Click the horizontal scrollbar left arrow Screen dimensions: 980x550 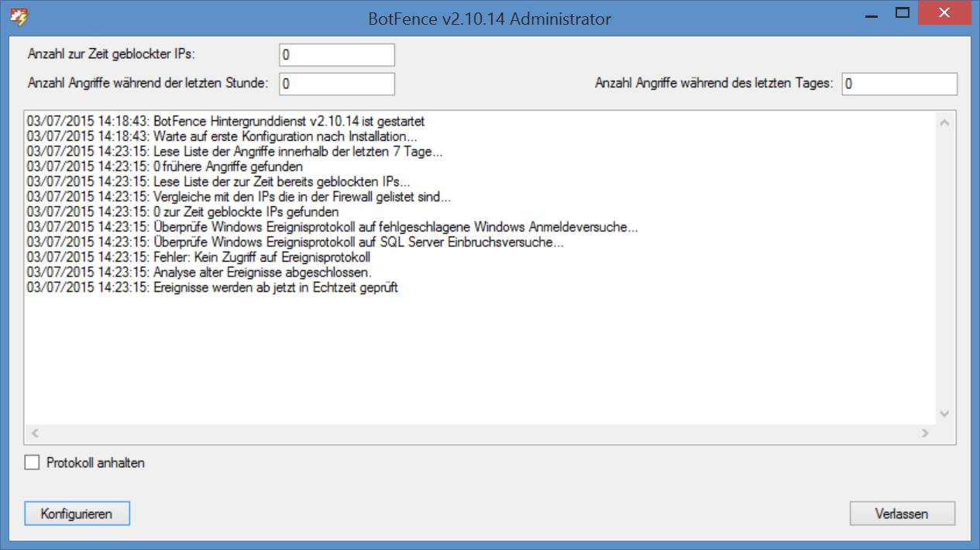click(34, 434)
